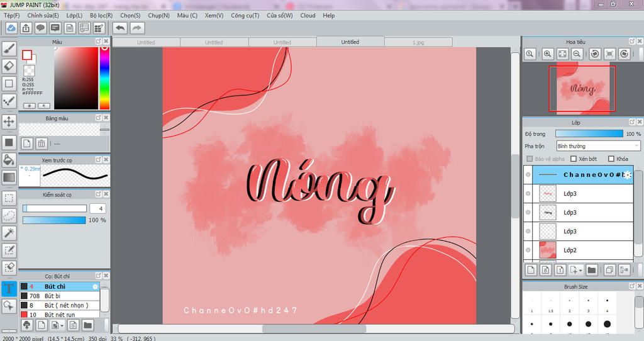This screenshot has height=341, width=644.
Task: Expand the add-layer dropdown arrow
Action: (580, 271)
